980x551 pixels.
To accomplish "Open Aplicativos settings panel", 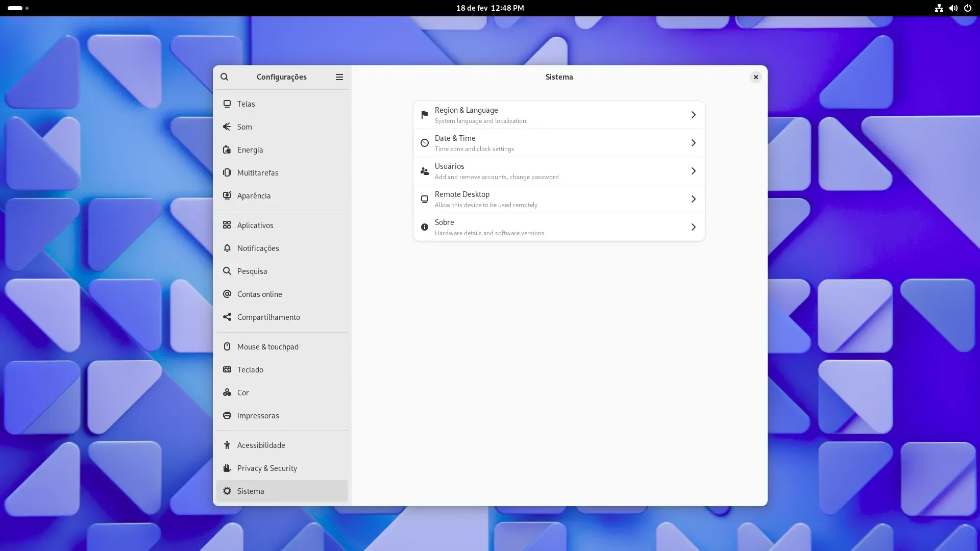I will (x=282, y=226).
